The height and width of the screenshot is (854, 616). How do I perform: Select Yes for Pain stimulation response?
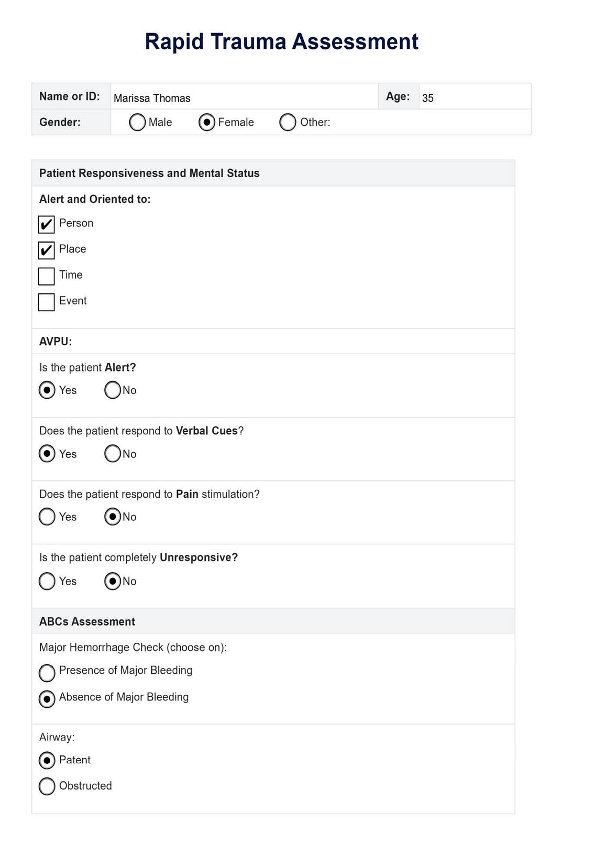47,517
